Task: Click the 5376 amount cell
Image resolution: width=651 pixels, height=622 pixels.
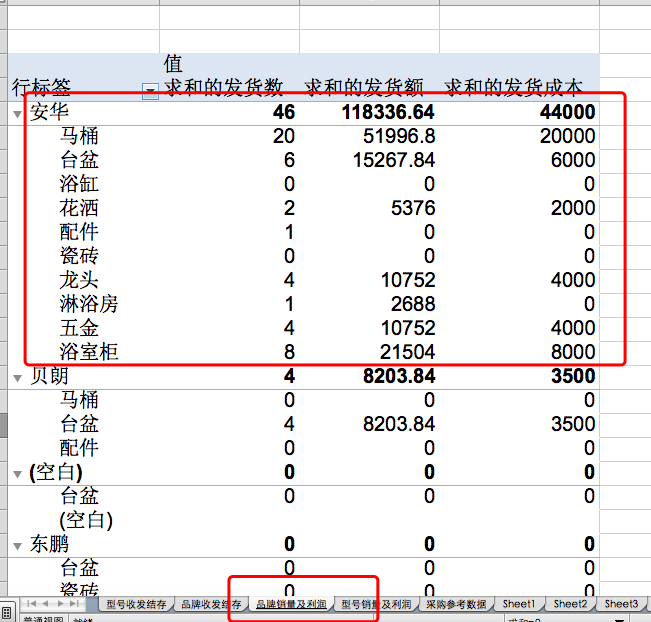Action: [413, 208]
